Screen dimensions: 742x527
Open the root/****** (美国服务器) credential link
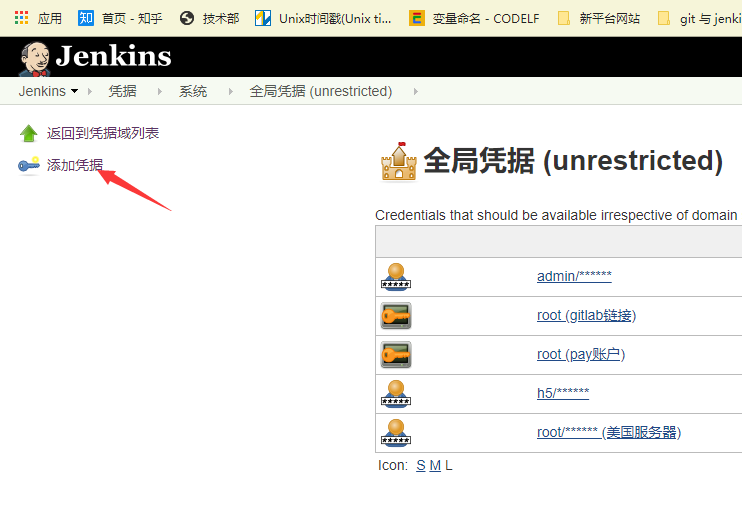[609, 432]
